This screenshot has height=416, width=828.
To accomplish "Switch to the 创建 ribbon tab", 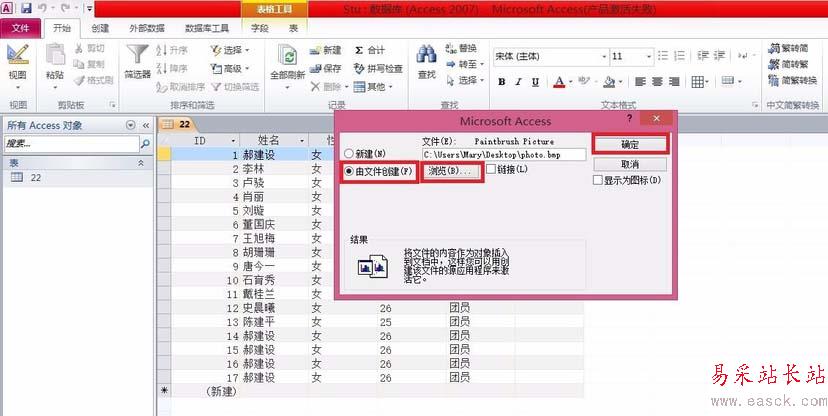I will pyautogui.click(x=100, y=29).
